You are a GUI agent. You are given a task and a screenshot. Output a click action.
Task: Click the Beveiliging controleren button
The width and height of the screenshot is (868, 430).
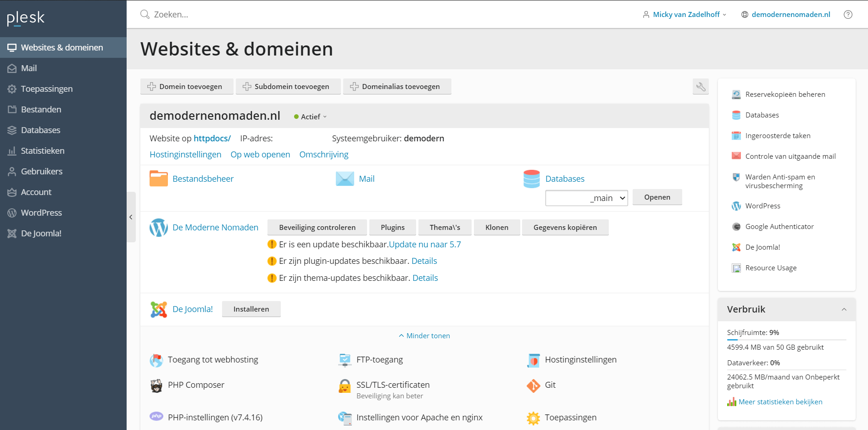tap(317, 228)
